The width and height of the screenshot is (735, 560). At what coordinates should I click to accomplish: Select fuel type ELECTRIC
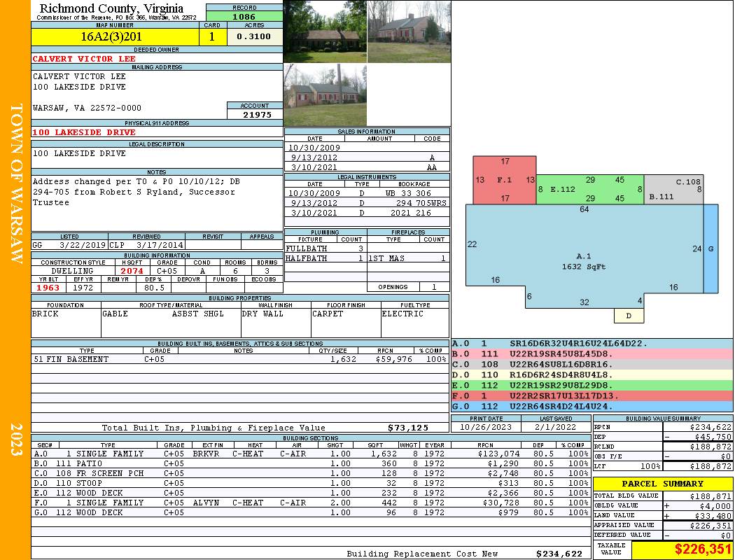402,314
